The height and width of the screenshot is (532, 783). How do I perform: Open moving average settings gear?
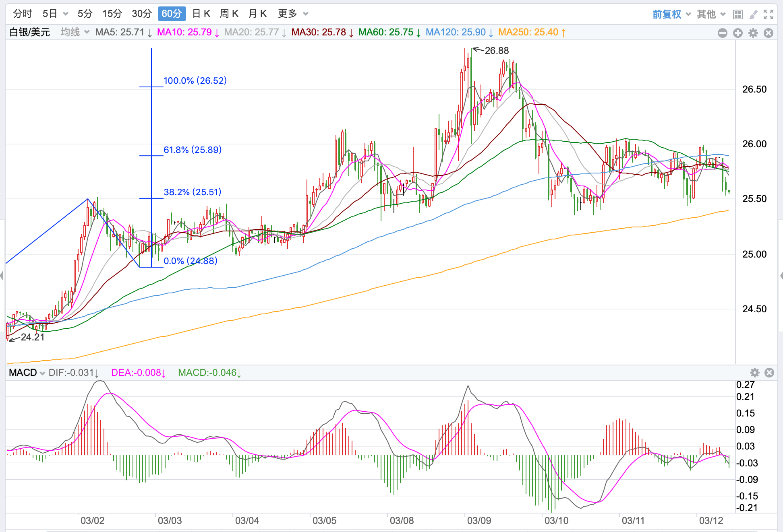(x=753, y=33)
